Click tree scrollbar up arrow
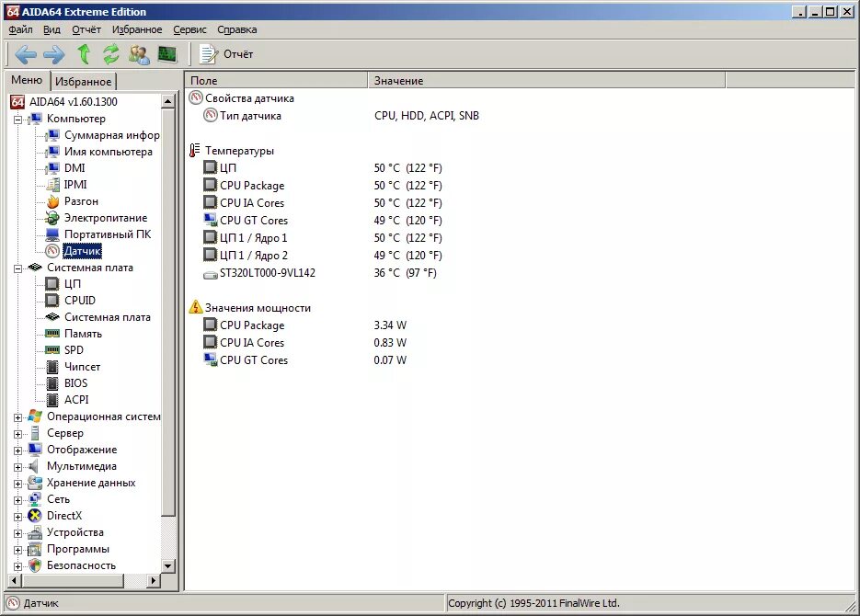860x616 pixels. click(x=167, y=101)
